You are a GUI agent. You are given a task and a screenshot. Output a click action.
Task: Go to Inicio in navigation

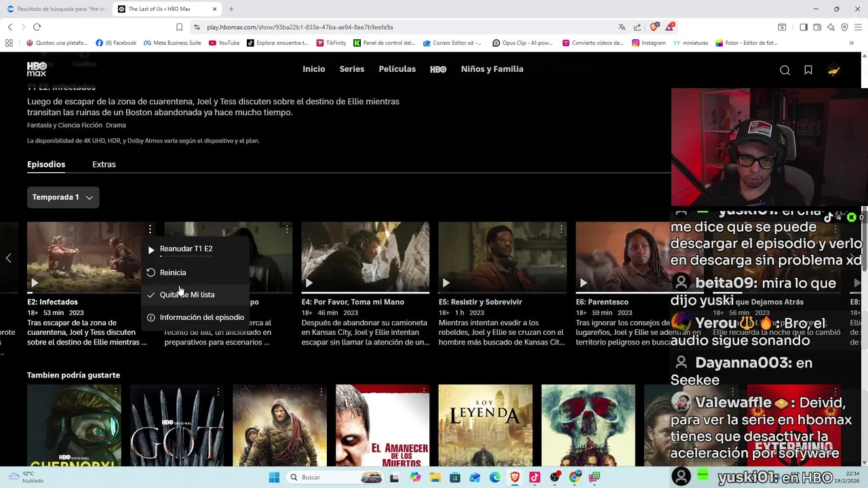point(314,69)
